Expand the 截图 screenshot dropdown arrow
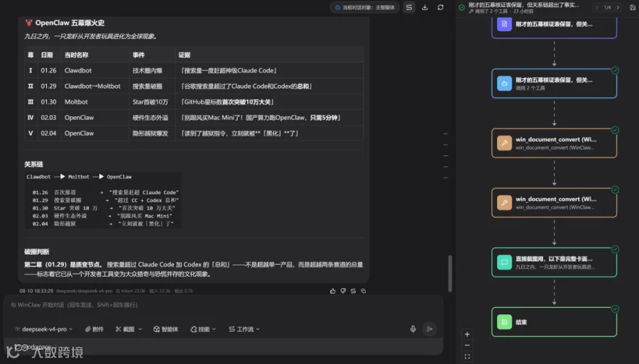This screenshot has height=364, width=639. [140, 329]
